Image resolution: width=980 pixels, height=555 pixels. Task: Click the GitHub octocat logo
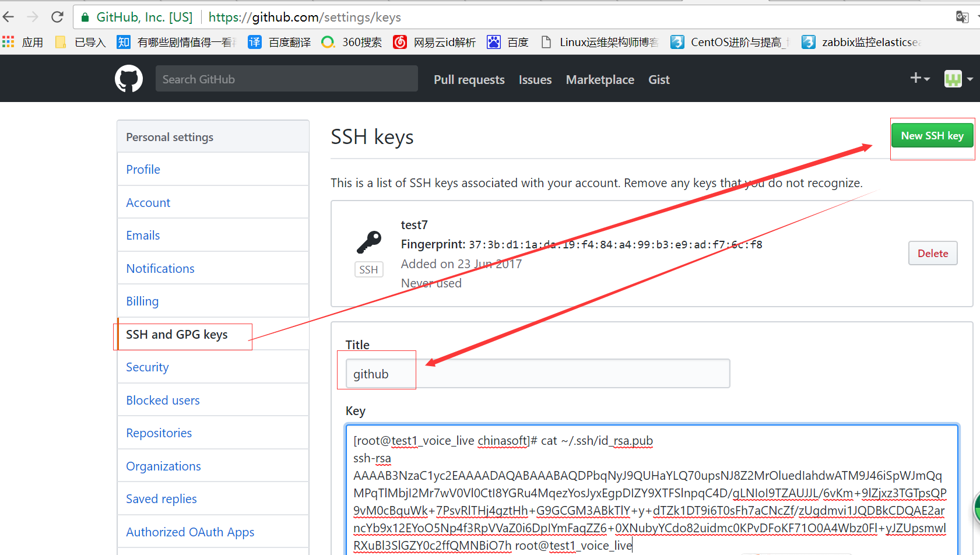pyautogui.click(x=129, y=79)
